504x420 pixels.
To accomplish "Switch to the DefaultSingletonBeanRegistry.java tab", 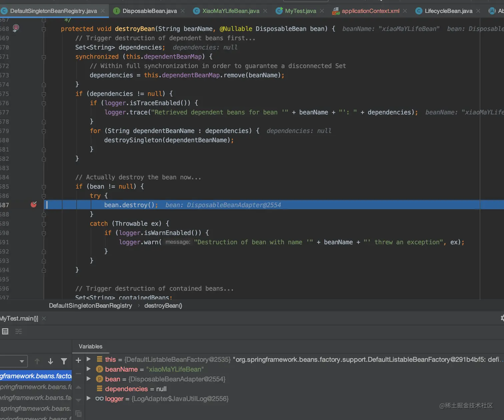I will [x=53, y=11].
